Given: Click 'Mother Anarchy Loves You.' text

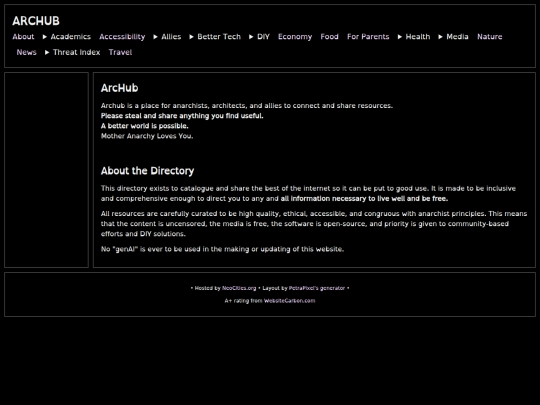Looking at the screenshot, I should [147, 136].
